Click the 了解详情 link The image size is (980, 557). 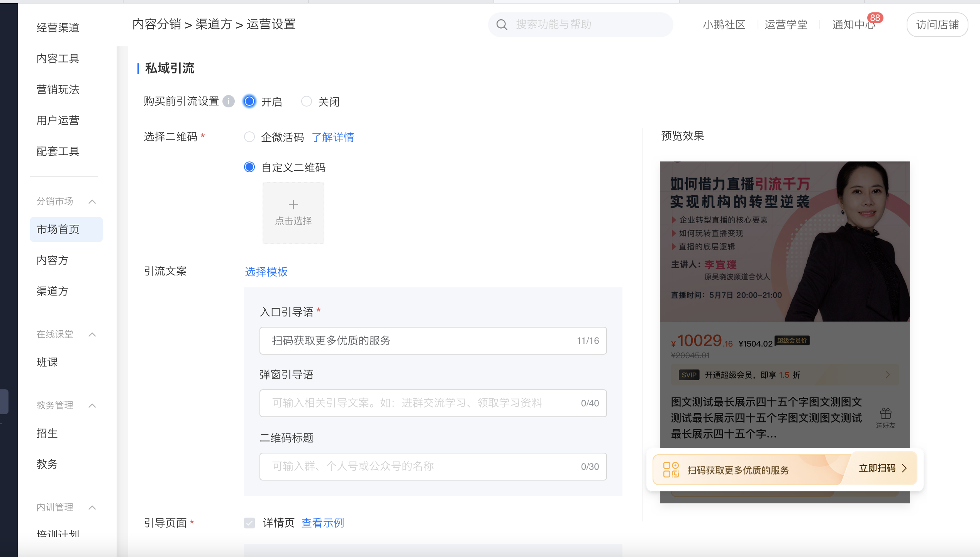point(333,137)
